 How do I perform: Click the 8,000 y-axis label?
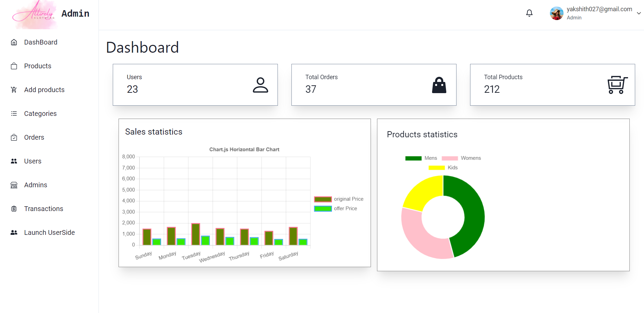click(x=128, y=157)
